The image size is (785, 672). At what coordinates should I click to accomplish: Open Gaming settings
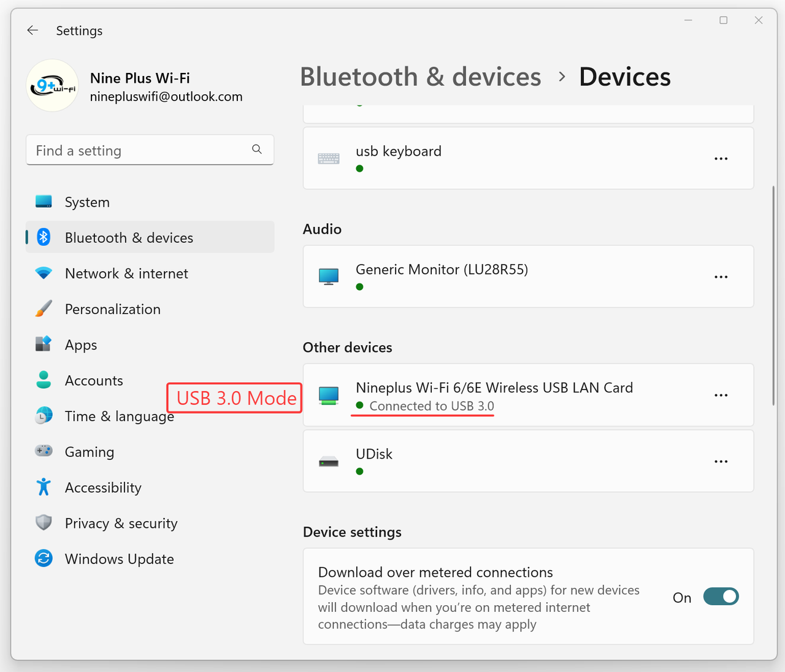click(x=150, y=451)
